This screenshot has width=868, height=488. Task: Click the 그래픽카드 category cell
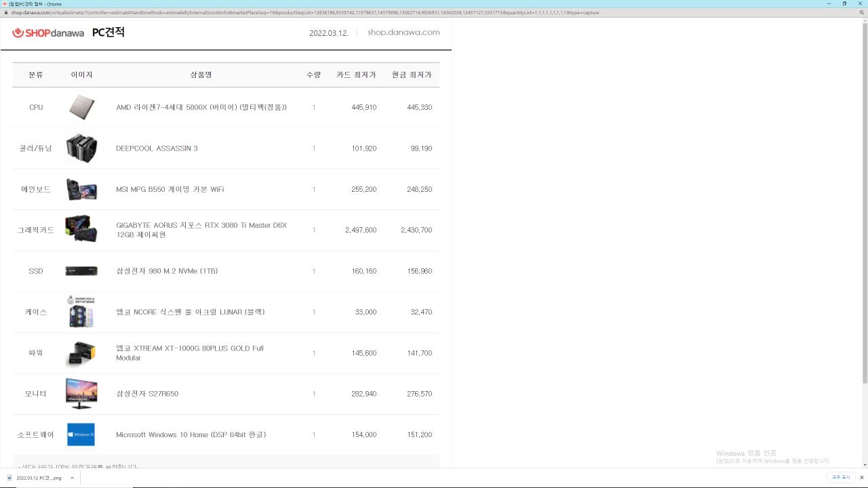[x=36, y=230]
